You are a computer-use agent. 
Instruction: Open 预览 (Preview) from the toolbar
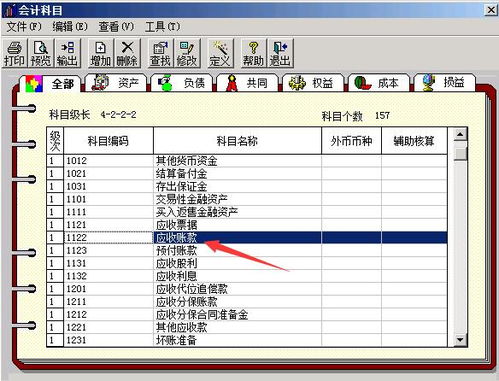tap(41, 54)
